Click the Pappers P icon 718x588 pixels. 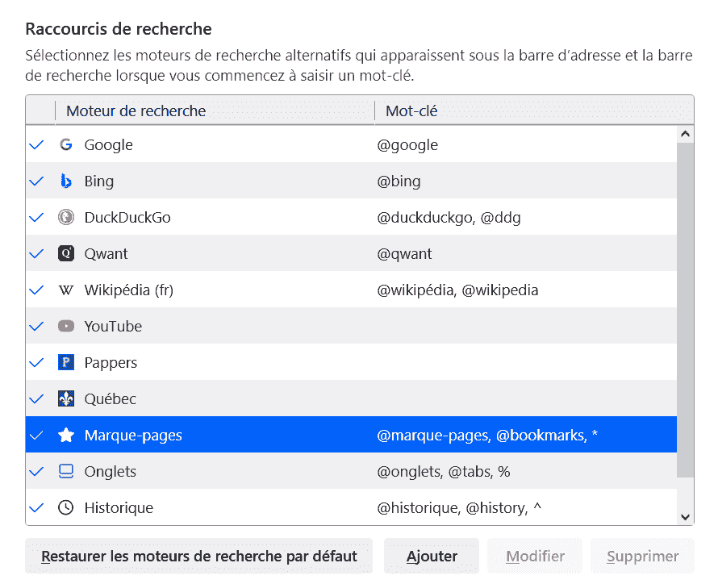(66, 362)
